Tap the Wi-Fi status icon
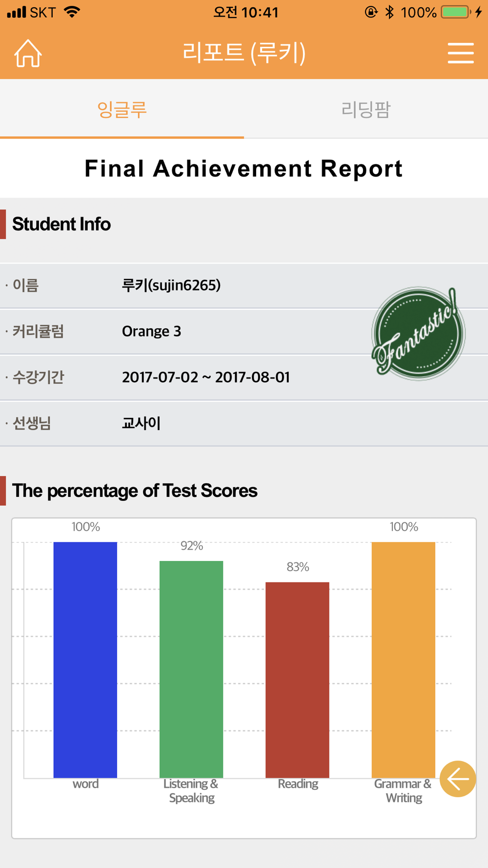The height and width of the screenshot is (868, 488). point(72,12)
